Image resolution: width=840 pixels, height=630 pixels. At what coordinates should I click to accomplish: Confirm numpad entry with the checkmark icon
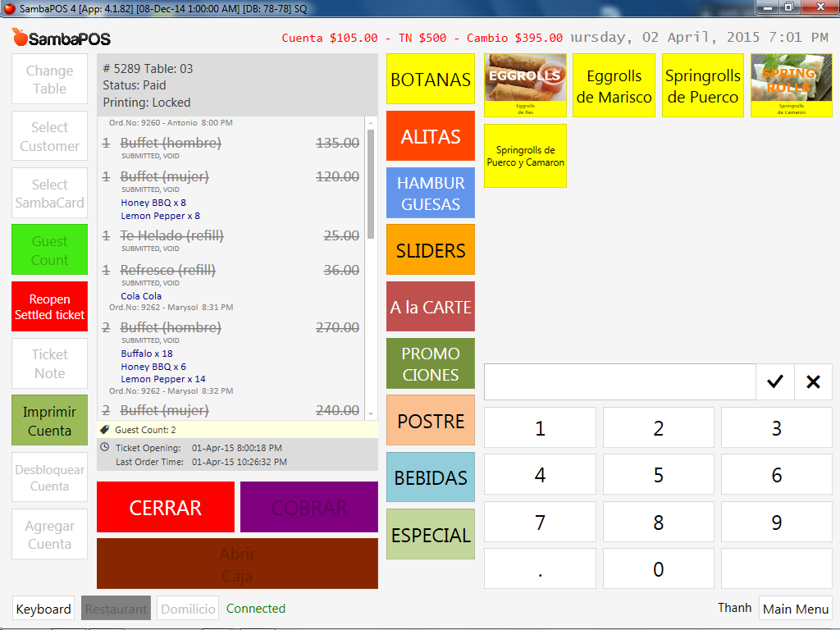coord(774,381)
